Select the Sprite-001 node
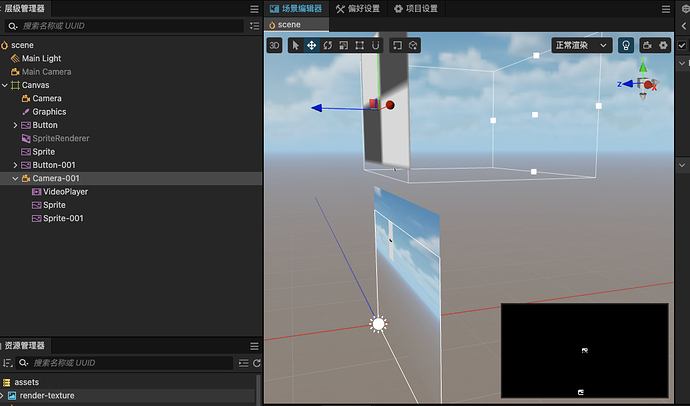Viewport: 690px width, 406px height. tap(63, 218)
